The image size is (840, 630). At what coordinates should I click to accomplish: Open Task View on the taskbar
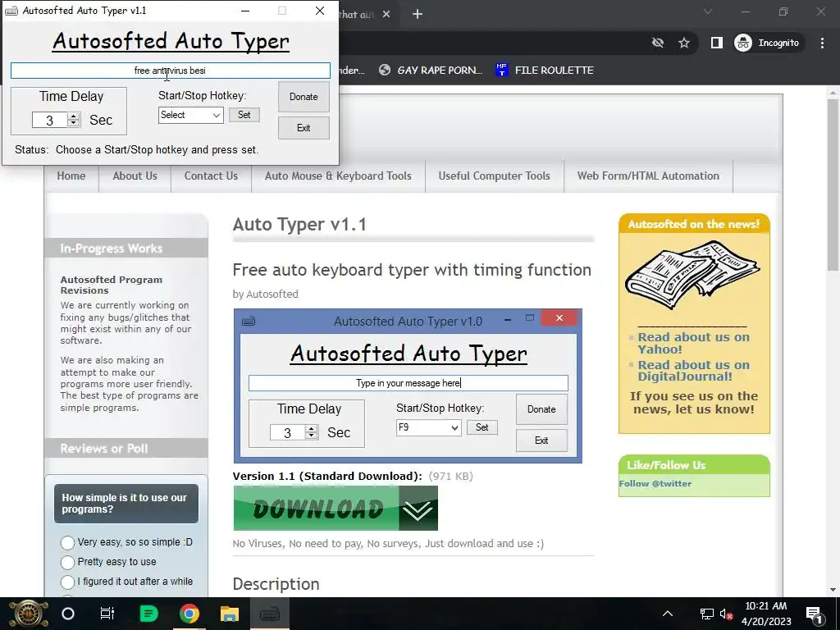pyautogui.click(x=107, y=614)
